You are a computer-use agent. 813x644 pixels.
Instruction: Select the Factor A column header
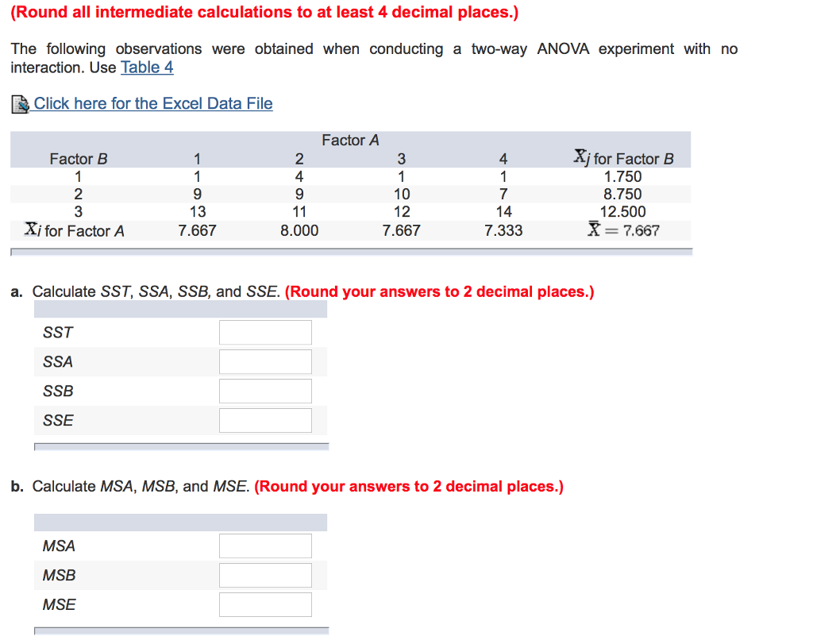tap(350, 140)
